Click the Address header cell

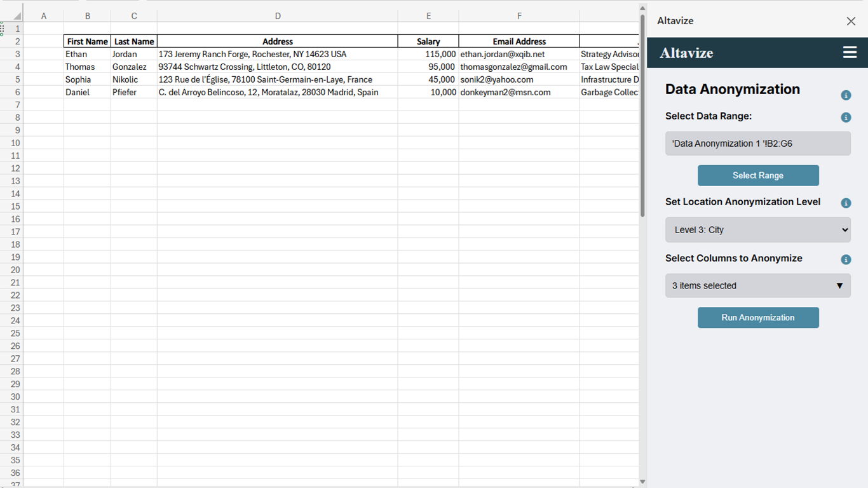click(278, 41)
